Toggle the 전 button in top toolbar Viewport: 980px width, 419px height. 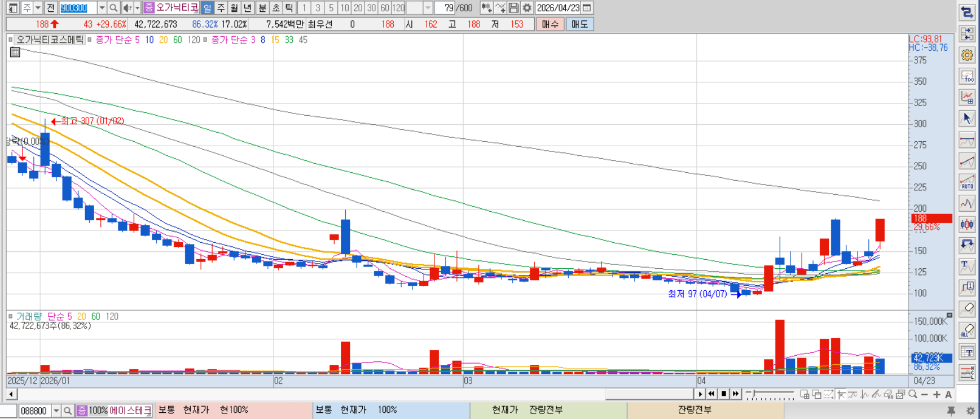point(51,8)
